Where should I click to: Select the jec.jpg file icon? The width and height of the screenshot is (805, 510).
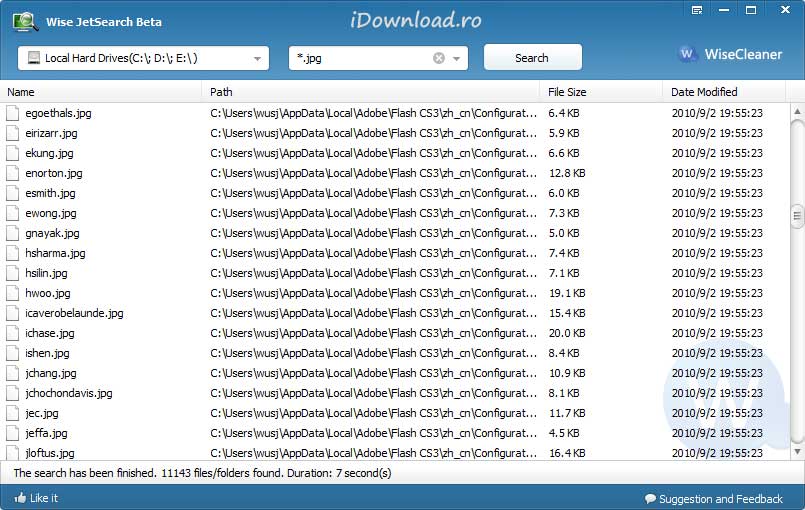[13, 413]
